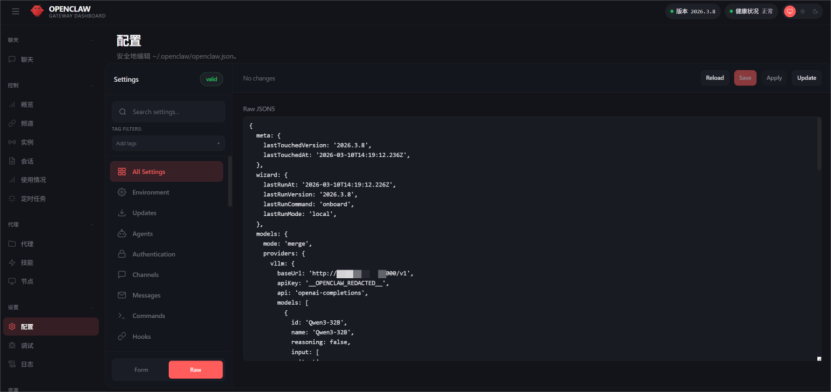Open 会话 sessions in sidebar

pos(51,161)
